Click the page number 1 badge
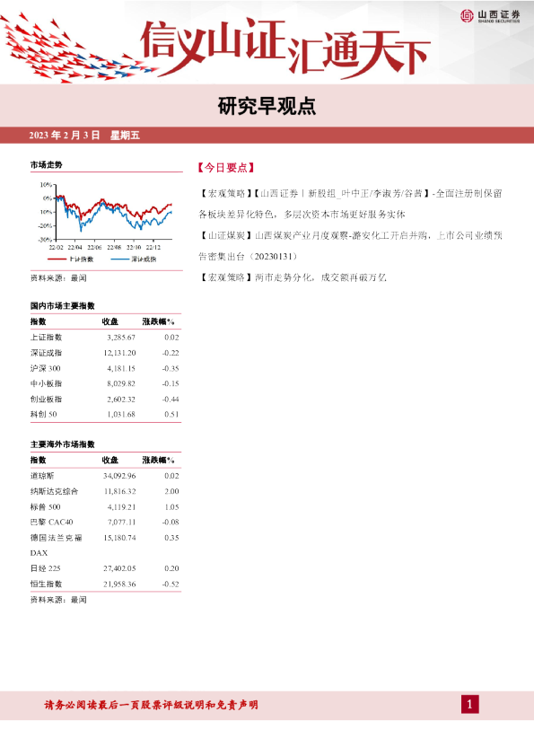 coord(470,705)
